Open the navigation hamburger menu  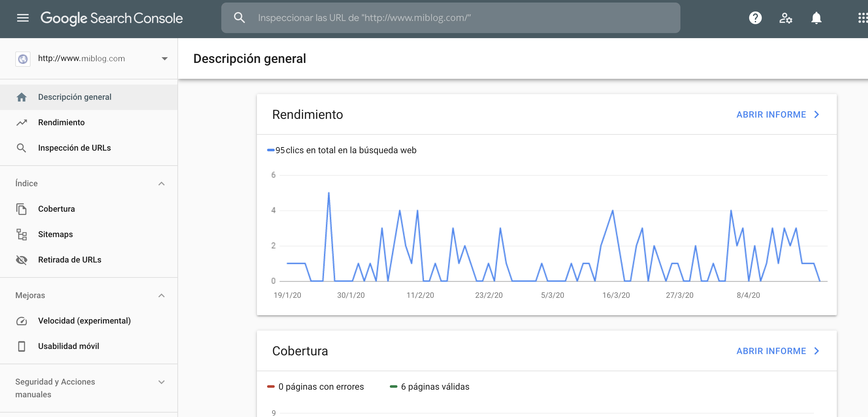pyautogui.click(x=23, y=18)
